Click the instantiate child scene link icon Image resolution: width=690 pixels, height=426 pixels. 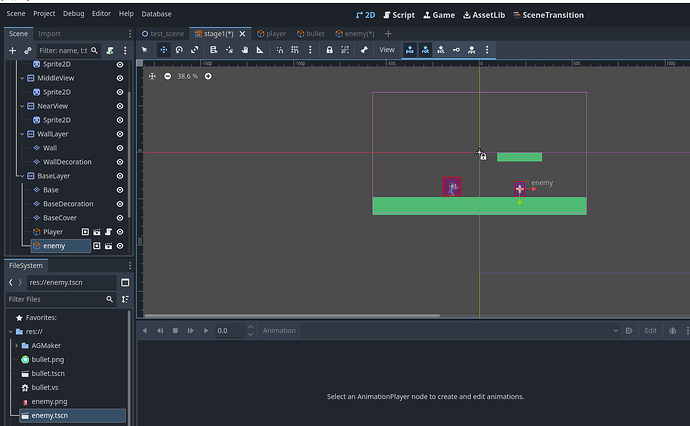pyautogui.click(x=28, y=50)
